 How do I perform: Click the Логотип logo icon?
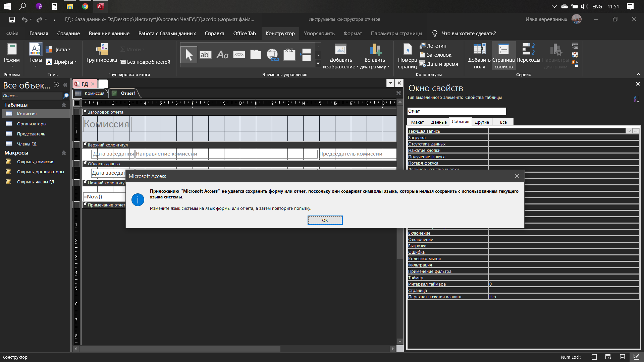tap(422, 46)
